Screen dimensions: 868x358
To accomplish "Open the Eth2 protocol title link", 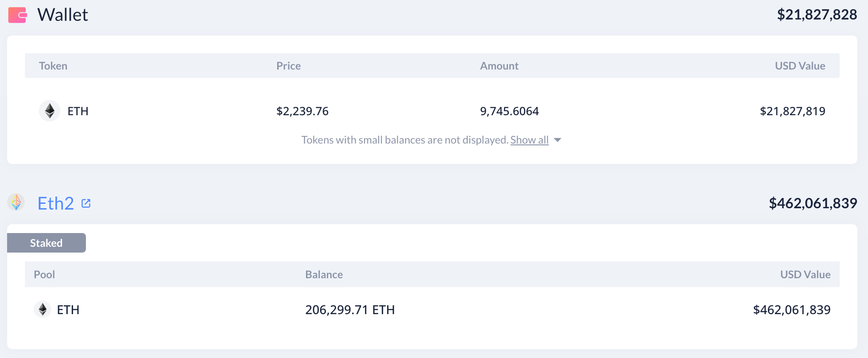I will click(56, 203).
